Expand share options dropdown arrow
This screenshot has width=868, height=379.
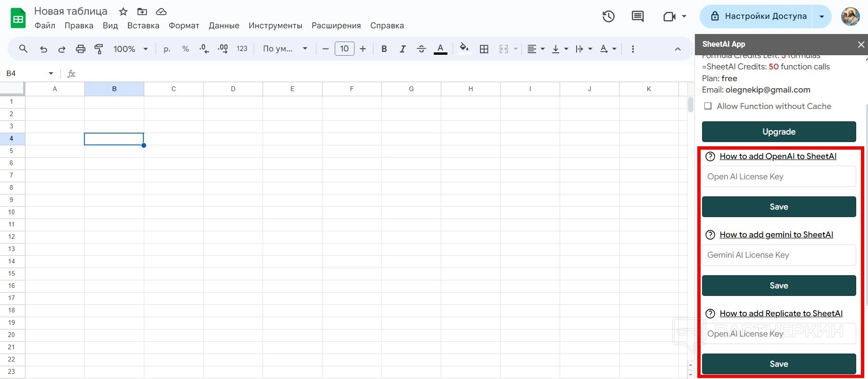[x=822, y=17]
